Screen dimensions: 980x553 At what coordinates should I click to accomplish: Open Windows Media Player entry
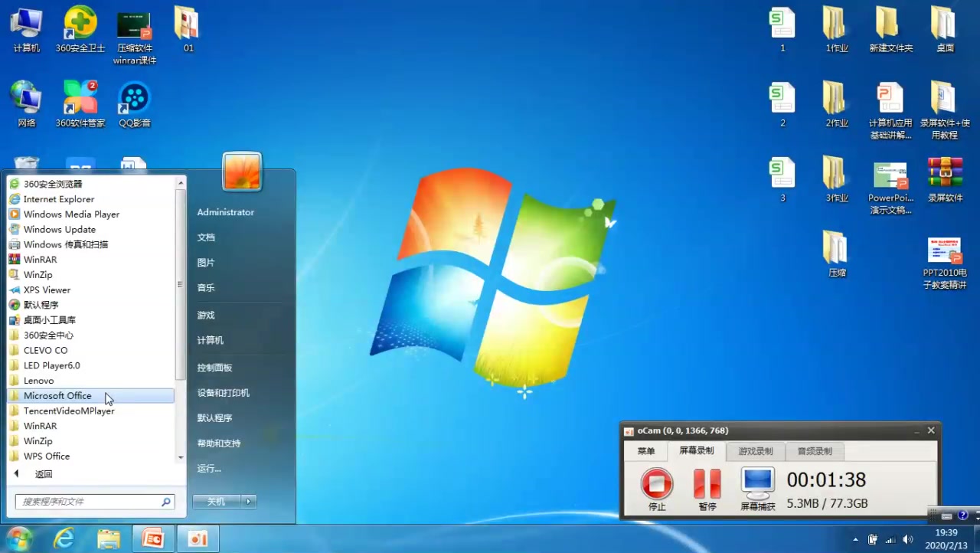(x=90, y=214)
